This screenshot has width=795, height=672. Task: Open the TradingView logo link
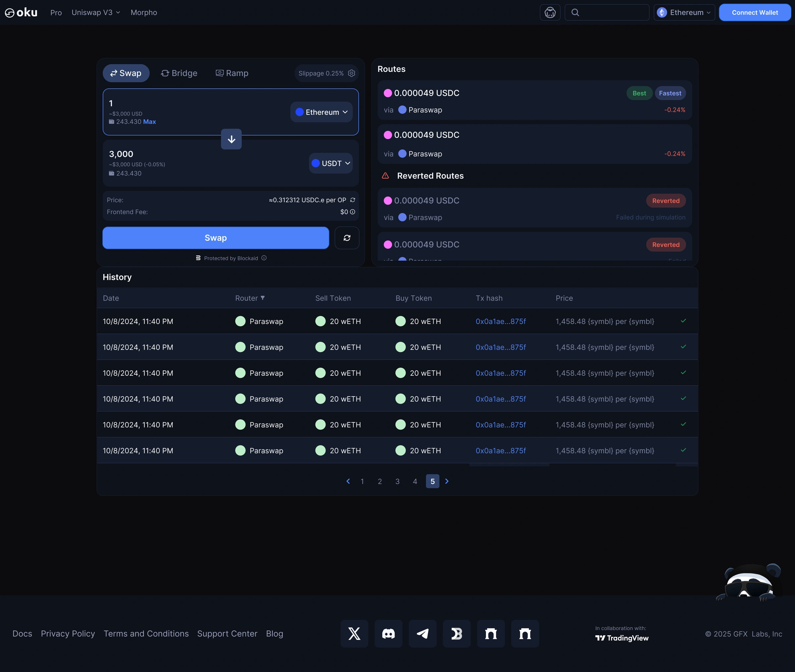[x=622, y=638]
